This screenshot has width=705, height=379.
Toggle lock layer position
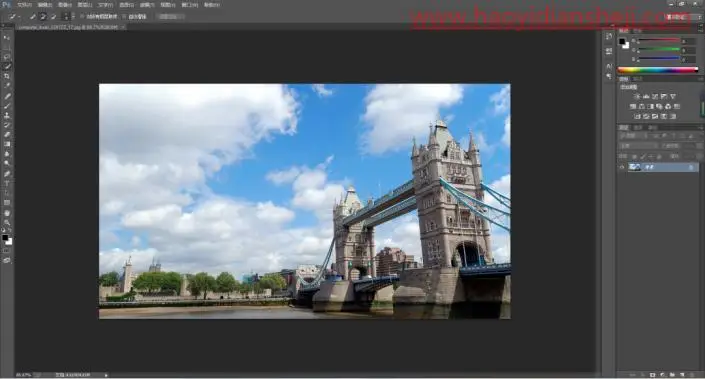pyautogui.click(x=651, y=156)
